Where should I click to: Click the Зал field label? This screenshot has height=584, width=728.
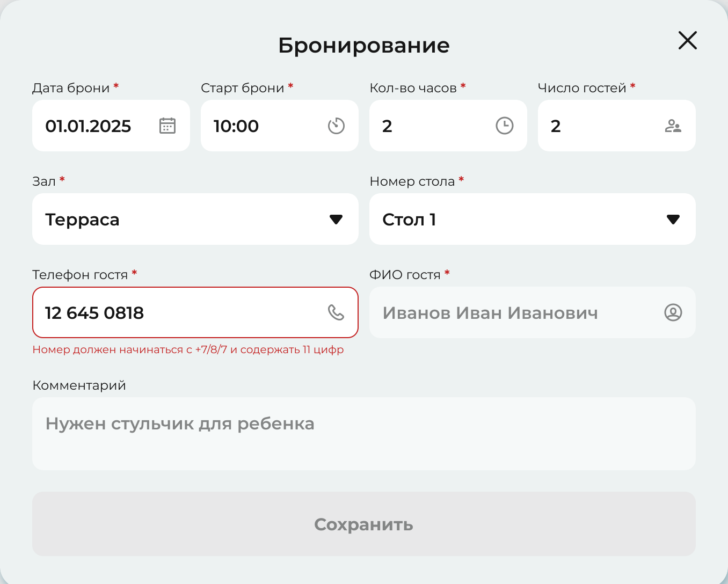[44, 181]
